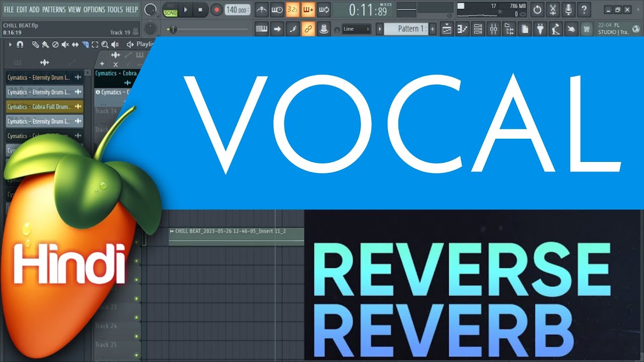Select the playlist Playback speaker tool
This screenshot has height=362, width=644.
point(115,44)
